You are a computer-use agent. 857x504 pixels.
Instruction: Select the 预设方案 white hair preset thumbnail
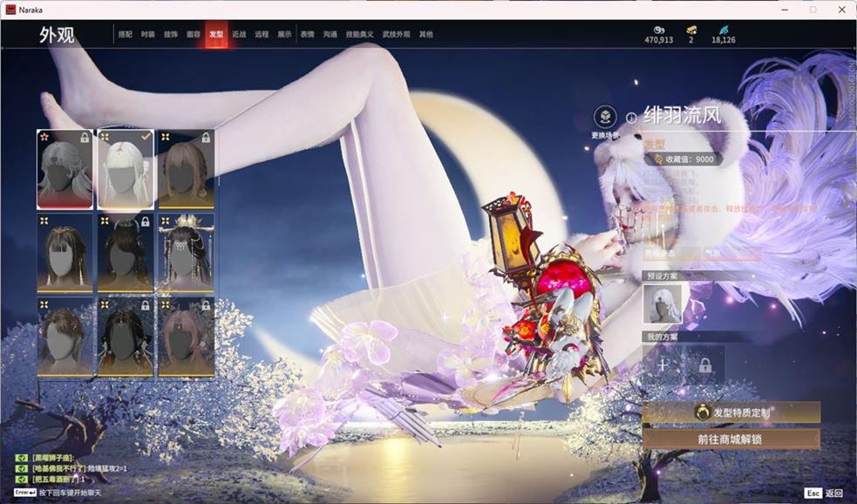click(663, 304)
